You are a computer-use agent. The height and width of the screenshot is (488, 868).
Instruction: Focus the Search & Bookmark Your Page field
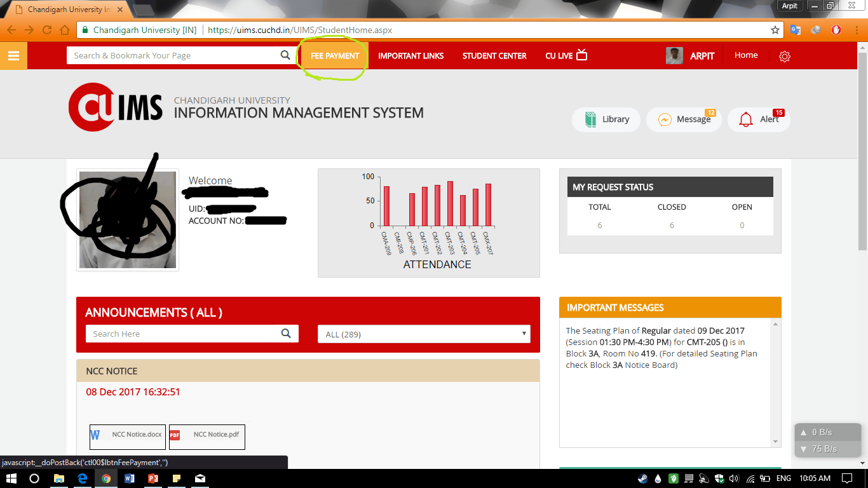(x=172, y=55)
